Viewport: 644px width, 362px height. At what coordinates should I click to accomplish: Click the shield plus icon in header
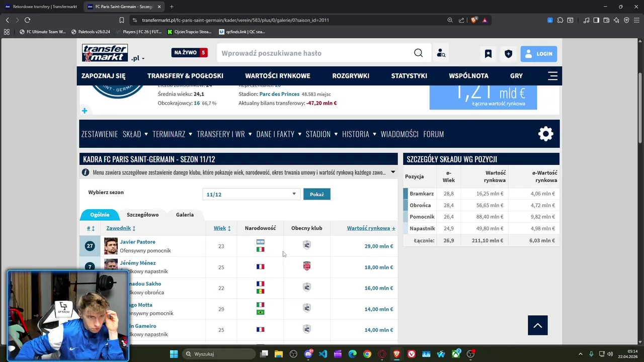509,54
